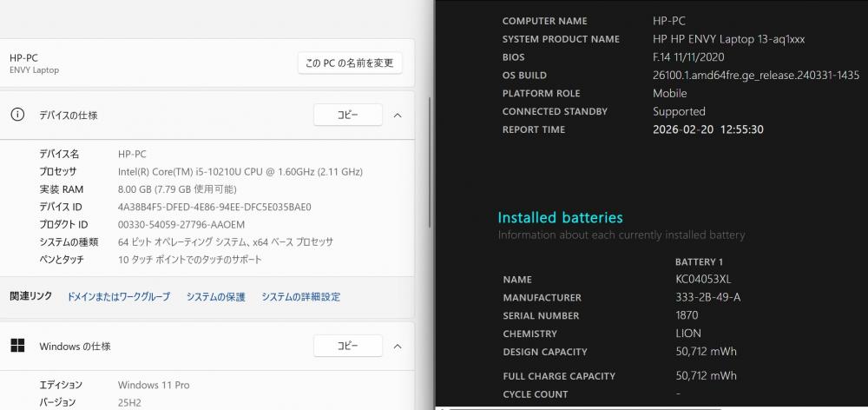Select product ID 00330-54059-27796-AAOEM
The width and height of the screenshot is (868, 410).
[181, 225]
